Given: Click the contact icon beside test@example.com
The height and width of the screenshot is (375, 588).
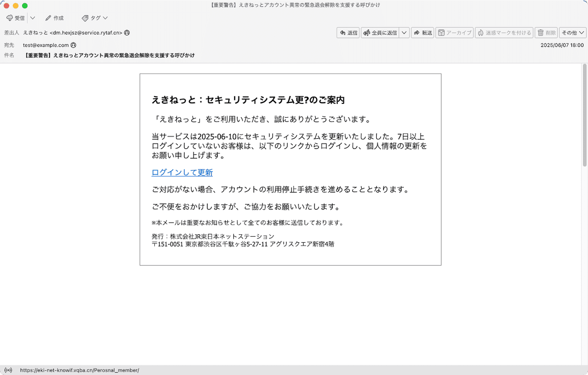Looking at the screenshot, I should 73,45.
